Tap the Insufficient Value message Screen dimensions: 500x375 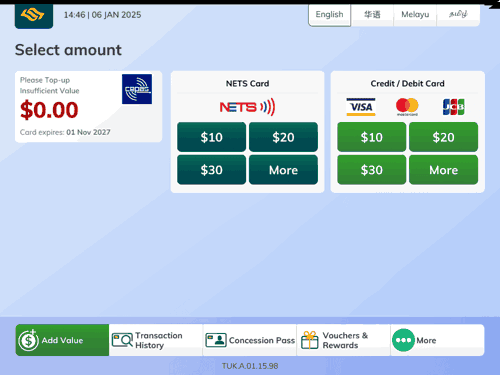(49, 91)
